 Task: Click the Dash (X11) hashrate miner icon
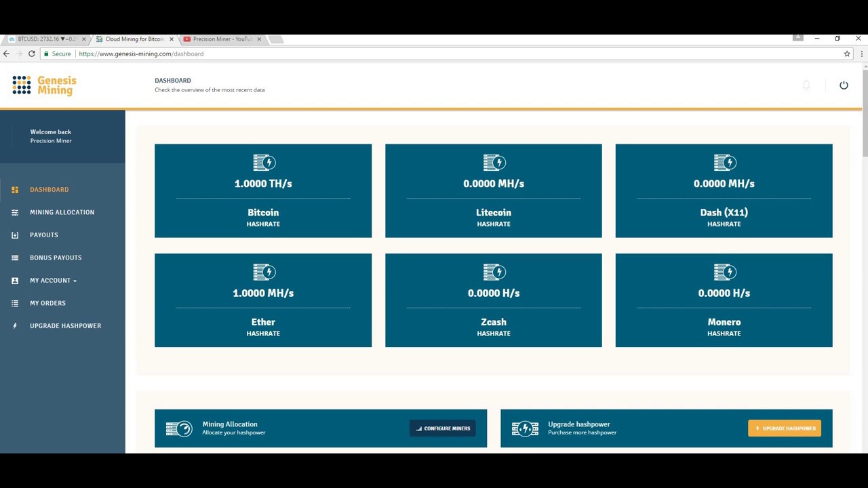(x=725, y=163)
